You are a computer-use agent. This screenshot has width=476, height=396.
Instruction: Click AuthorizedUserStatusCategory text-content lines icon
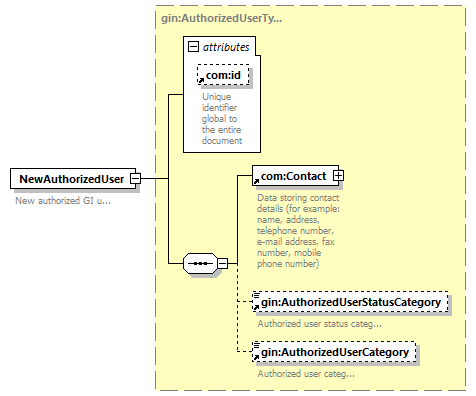pyautogui.click(x=256, y=295)
